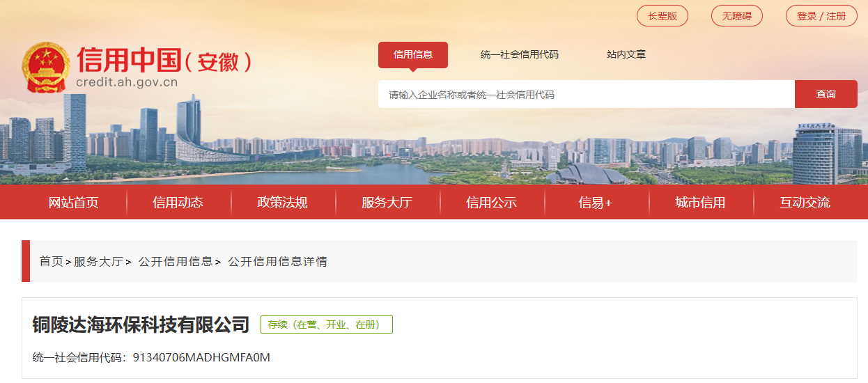This screenshot has height=383, width=868.
Task: Open the 城市信用 navigation item
Action: (x=701, y=203)
